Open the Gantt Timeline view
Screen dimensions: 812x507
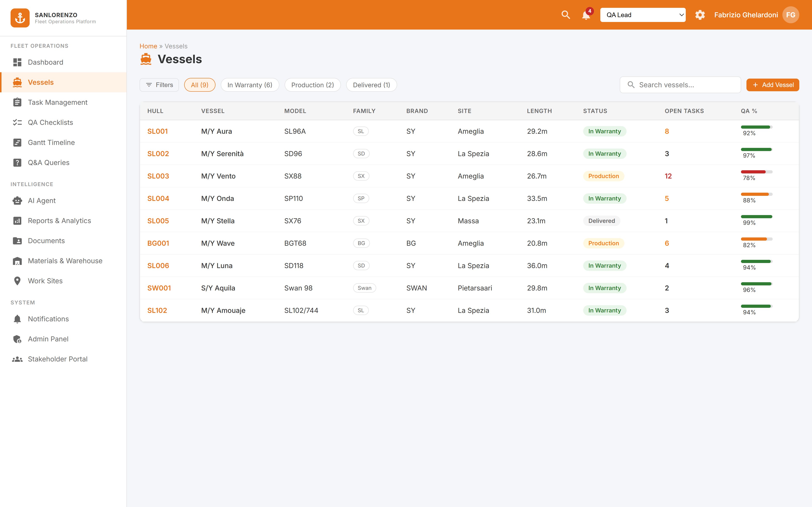pyautogui.click(x=51, y=142)
